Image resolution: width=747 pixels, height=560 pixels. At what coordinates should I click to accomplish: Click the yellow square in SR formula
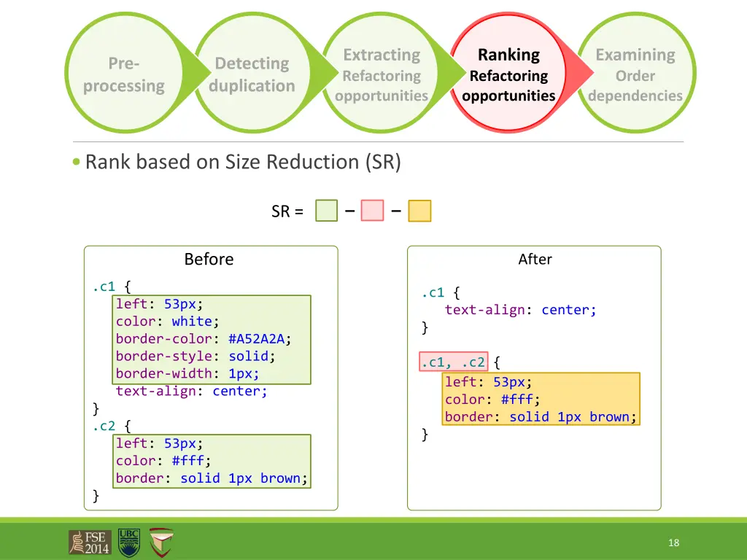pos(419,211)
